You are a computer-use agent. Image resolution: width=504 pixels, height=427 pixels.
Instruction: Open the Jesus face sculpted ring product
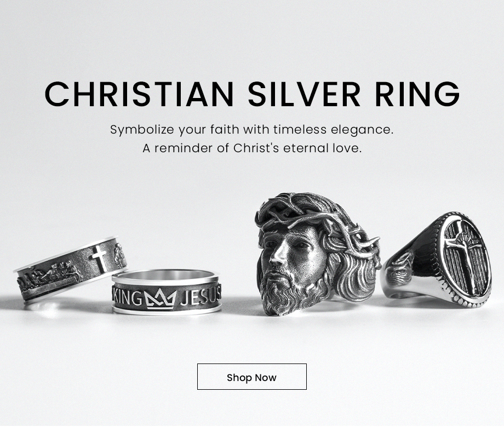click(318, 254)
